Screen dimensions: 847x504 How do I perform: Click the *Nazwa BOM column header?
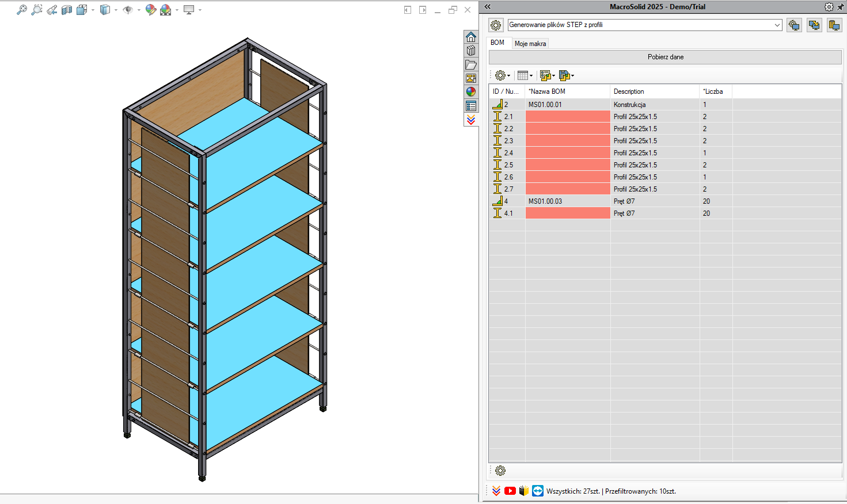pos(568,91)
